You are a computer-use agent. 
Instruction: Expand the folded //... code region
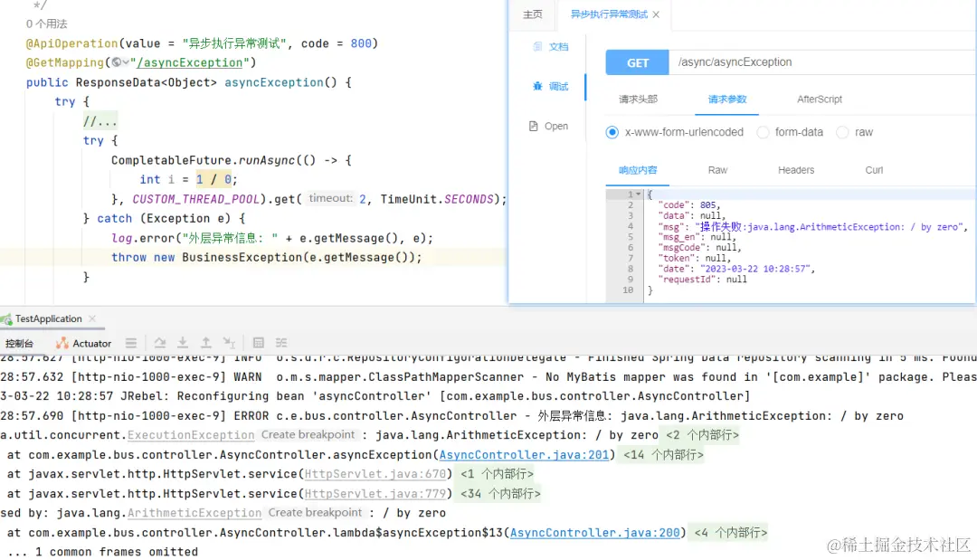(x=100, y=121)
